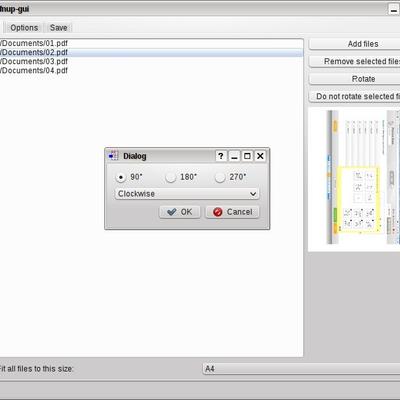Click Do not rotate selected files button
This screenshot has height=400, width=400.
pyautogui.click(x=355, y=96)
